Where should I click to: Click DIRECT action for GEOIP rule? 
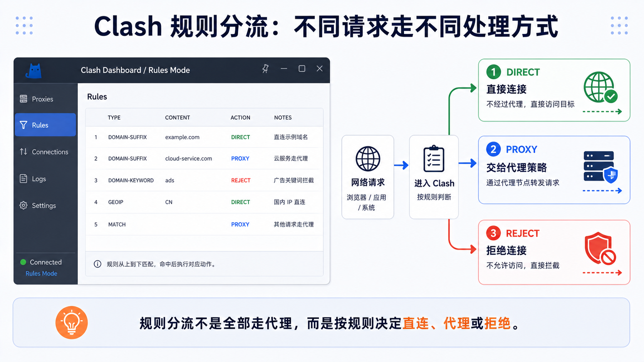(240, 202)
